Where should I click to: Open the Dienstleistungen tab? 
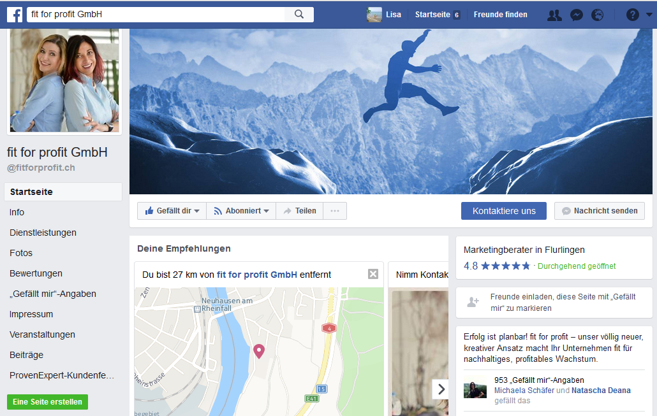(43, 233)
